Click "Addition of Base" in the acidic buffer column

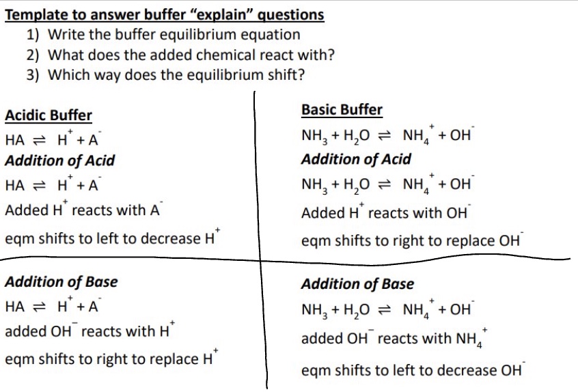pos(61,282)
